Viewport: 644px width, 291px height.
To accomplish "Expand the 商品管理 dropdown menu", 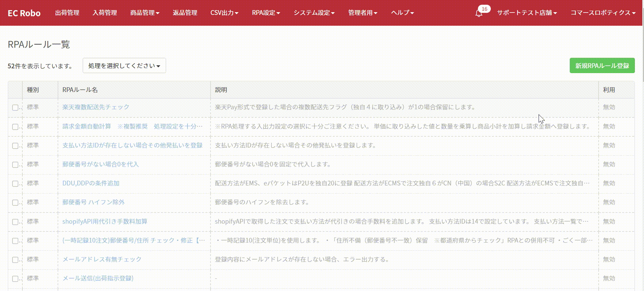I will pyautogui.click(x=145, y=13).
